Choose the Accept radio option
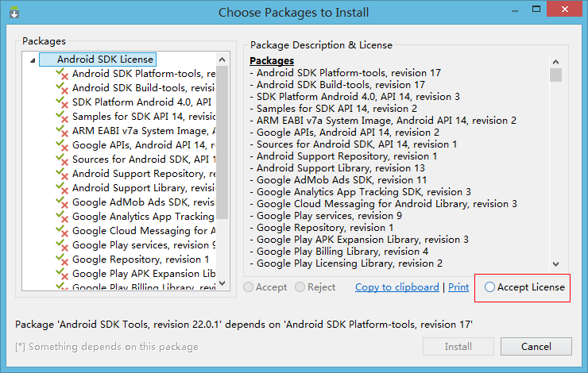 (250, 287)
